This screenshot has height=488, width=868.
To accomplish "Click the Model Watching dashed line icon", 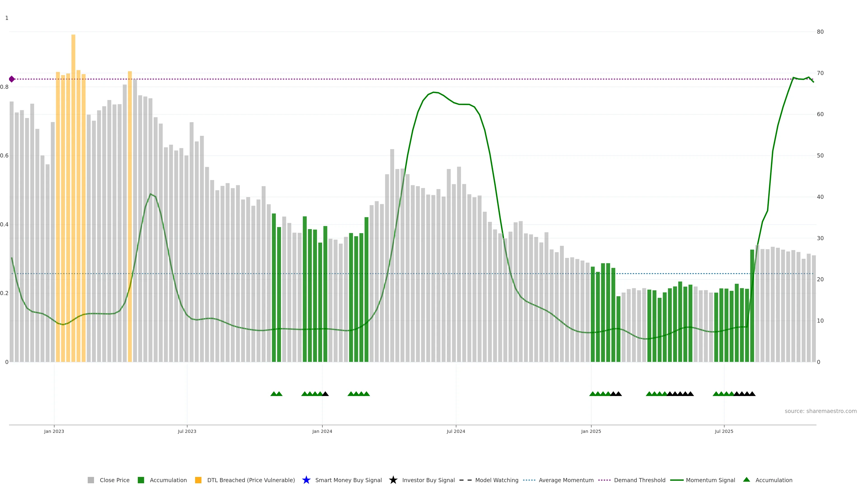I will [x=465, y=480].
